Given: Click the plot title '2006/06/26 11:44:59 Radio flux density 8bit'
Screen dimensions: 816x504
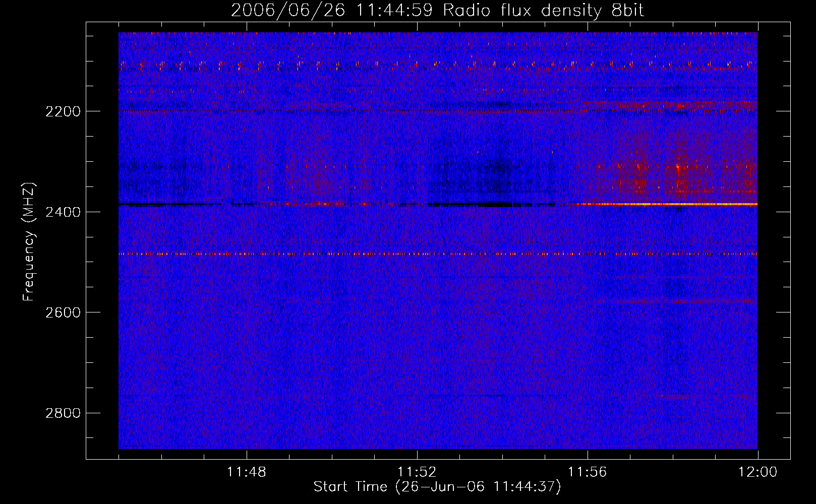Looking at the screenshot, I should pyautogui.click(x=437, y=11).
